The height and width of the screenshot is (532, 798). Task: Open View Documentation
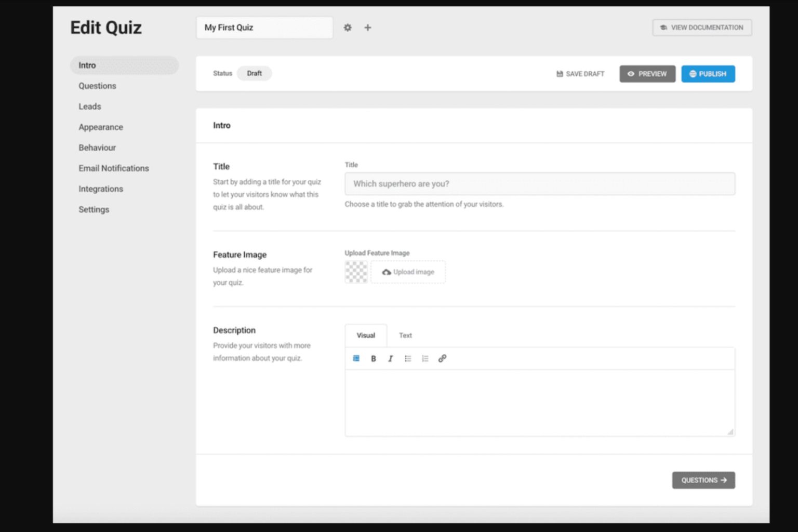pyautogui.click(x=701, y=28)
